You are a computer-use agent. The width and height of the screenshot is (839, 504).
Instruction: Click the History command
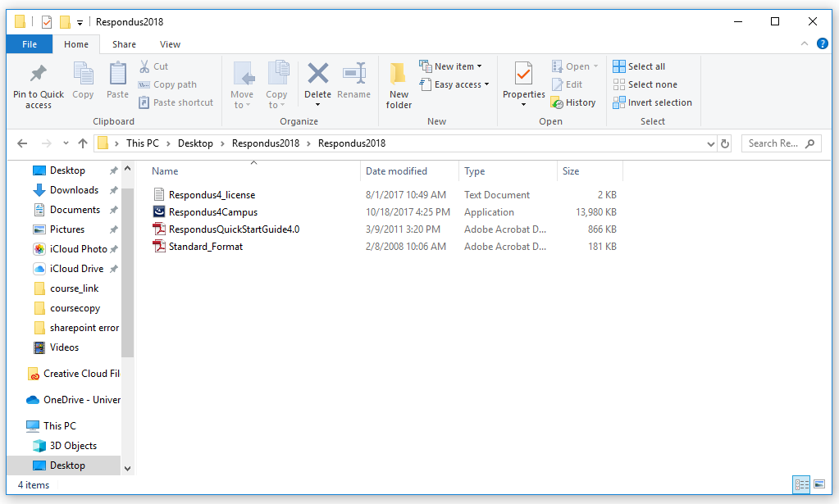[573, 102]
